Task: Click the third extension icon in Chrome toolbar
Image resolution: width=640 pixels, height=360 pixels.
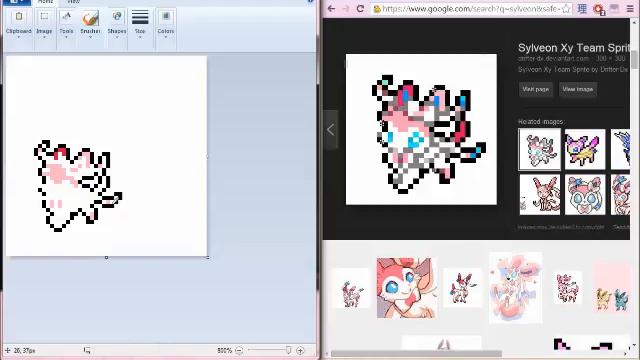Action: tap(615, 9)
